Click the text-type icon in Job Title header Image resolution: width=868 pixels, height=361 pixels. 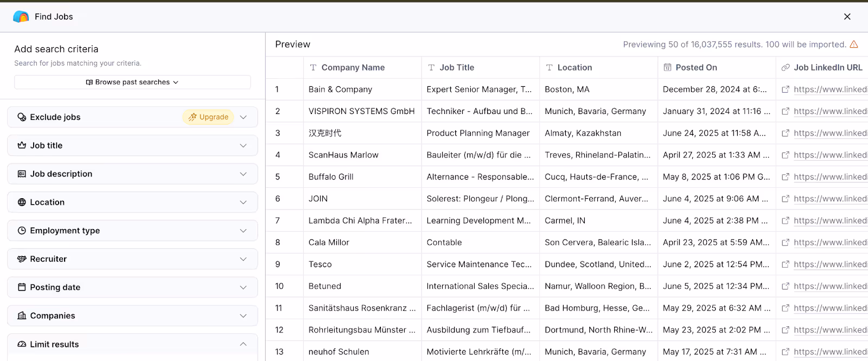(x=431, y=67)
